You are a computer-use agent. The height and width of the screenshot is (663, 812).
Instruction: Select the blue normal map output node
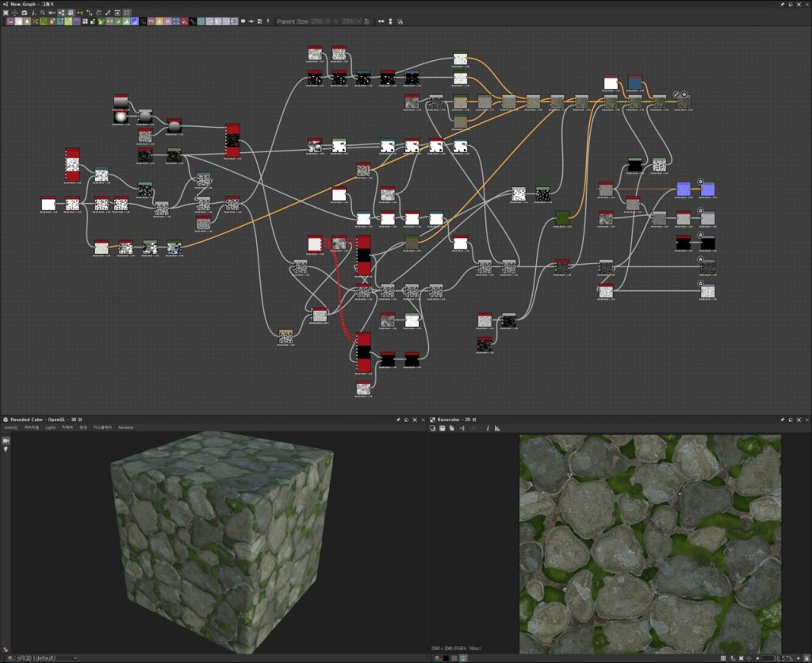(707, 190)
